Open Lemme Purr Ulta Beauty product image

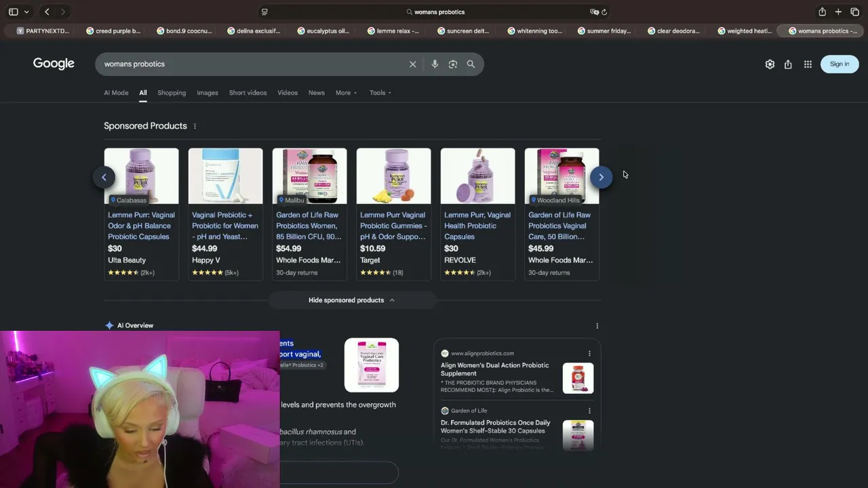click(x=141, y=176)
